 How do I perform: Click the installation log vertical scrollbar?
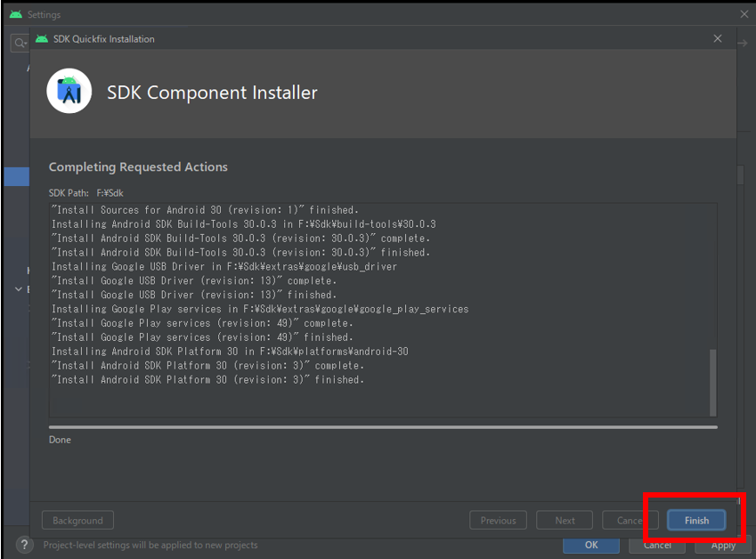click(x=712, y=382)
